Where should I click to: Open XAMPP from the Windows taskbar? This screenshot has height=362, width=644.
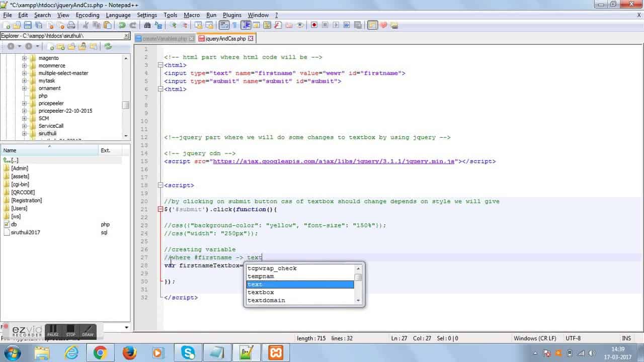[x=276, y=353]
